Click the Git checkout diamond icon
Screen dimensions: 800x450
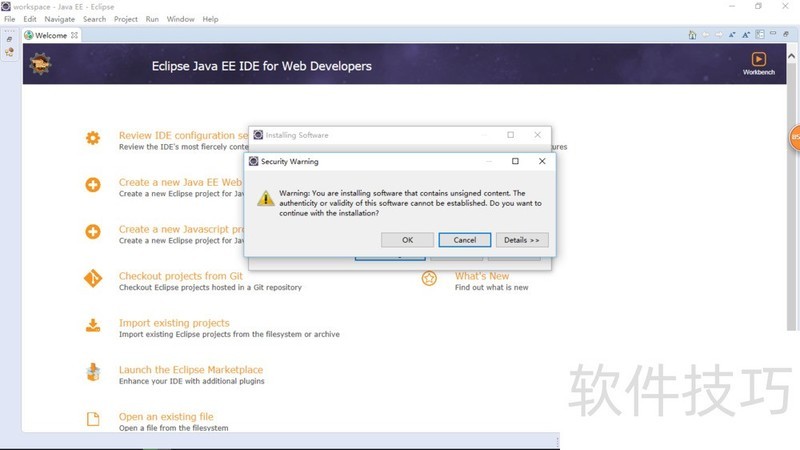[x=93, y=279]
